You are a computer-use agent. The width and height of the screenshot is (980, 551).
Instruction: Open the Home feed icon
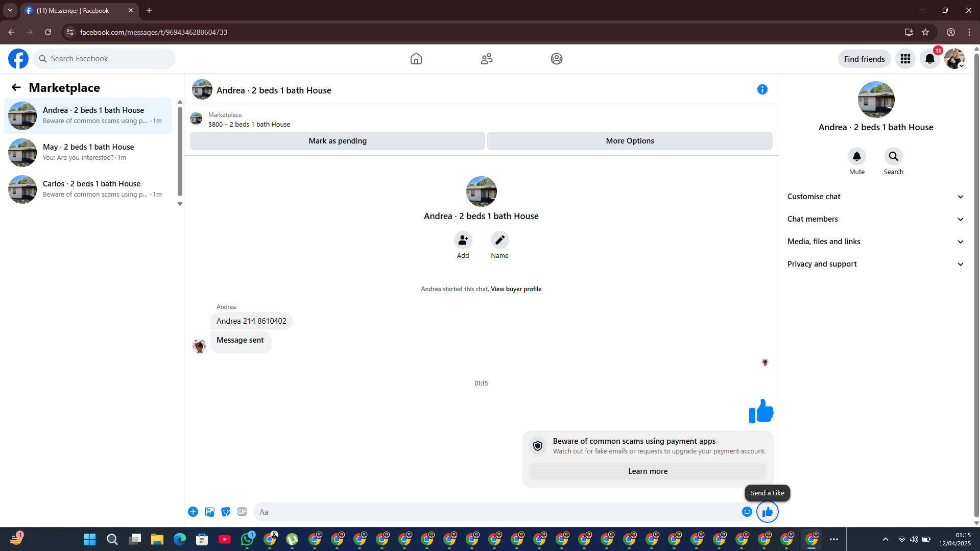tap(416, 59)
